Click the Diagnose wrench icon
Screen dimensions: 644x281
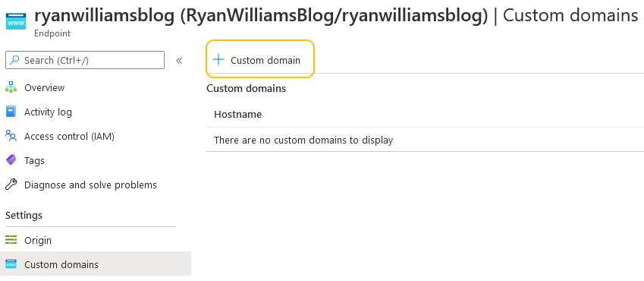pyautogui.click(x=11, y=185)
